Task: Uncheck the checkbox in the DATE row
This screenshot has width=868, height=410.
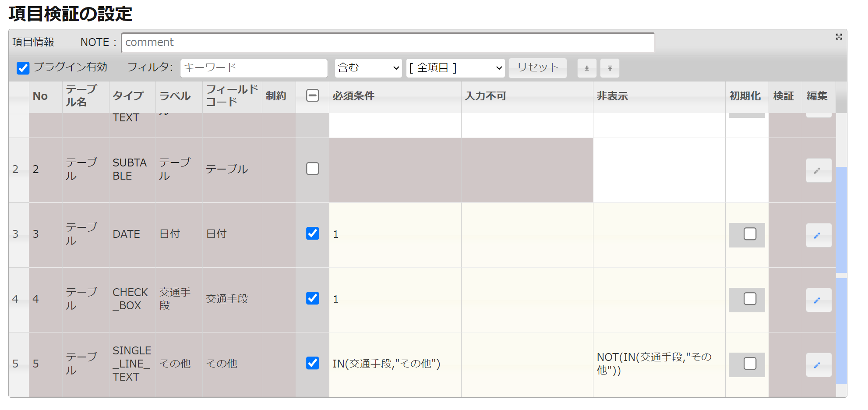Action: (312, 233)
